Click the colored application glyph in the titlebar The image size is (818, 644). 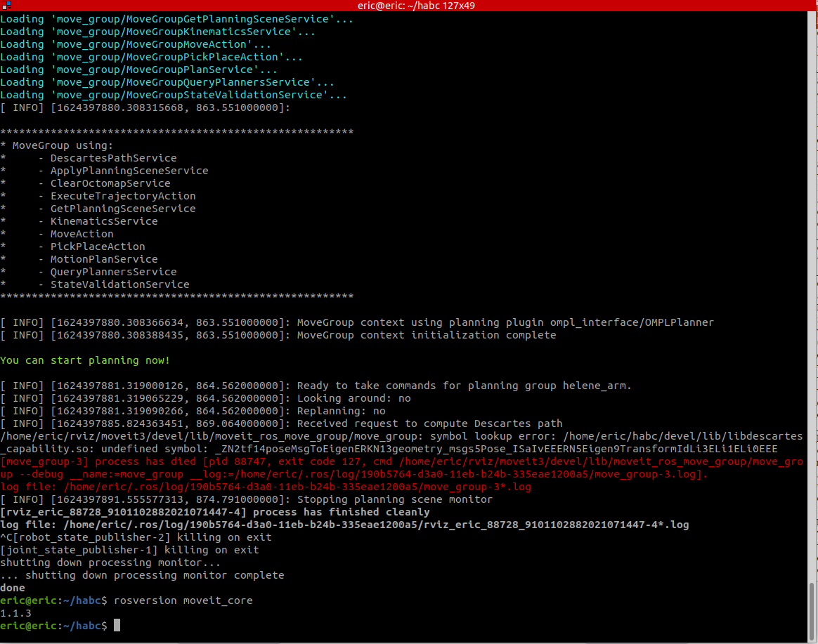[x=8, y=6]
